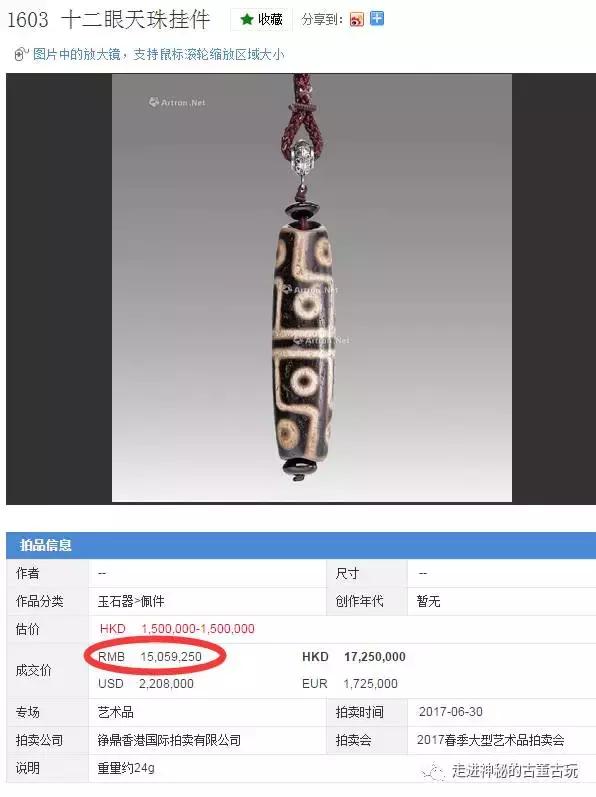The width and height of the screenshot is (596, 797).
Task: Click the twelve-eye dzi bead photo
Action: [x=311, y=288]
